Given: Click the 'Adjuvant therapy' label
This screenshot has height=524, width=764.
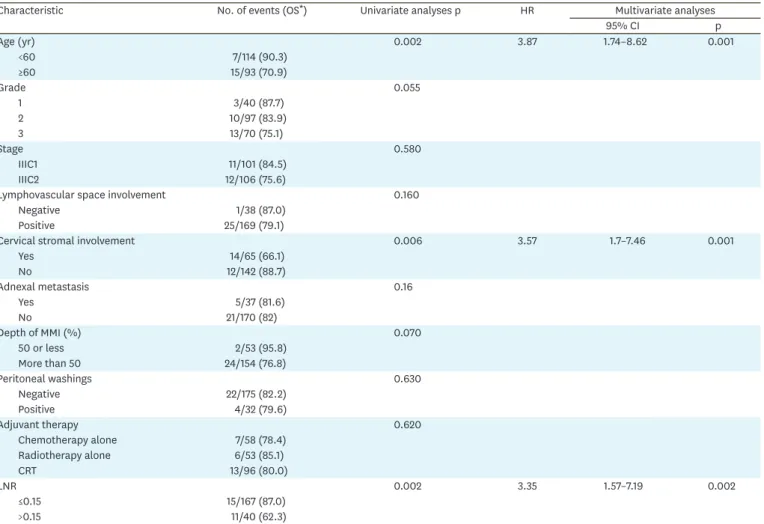Looking at the screenshot, I should 39,425.
